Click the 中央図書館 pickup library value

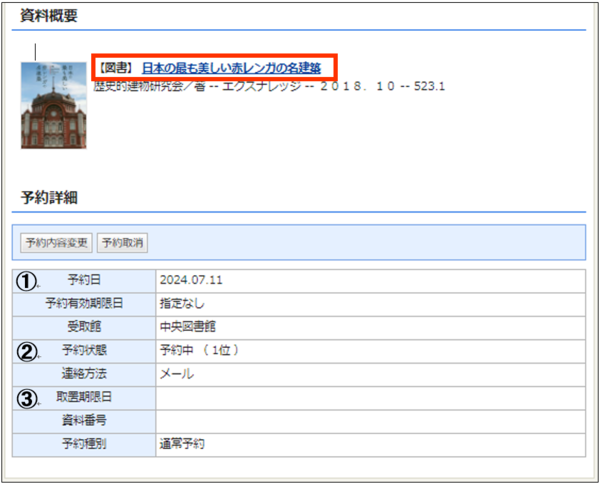[x=188, y=327]
